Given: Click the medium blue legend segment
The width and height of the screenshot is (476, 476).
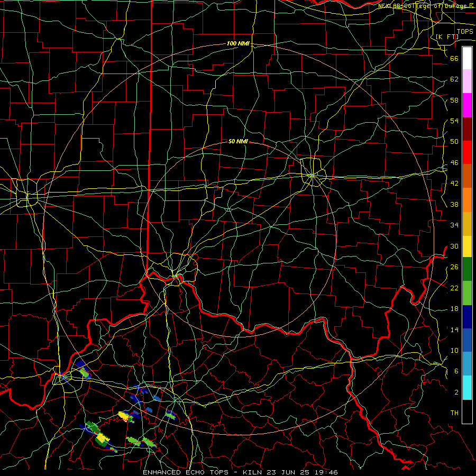Looking at the screenshot, I should tap(467, 340).
